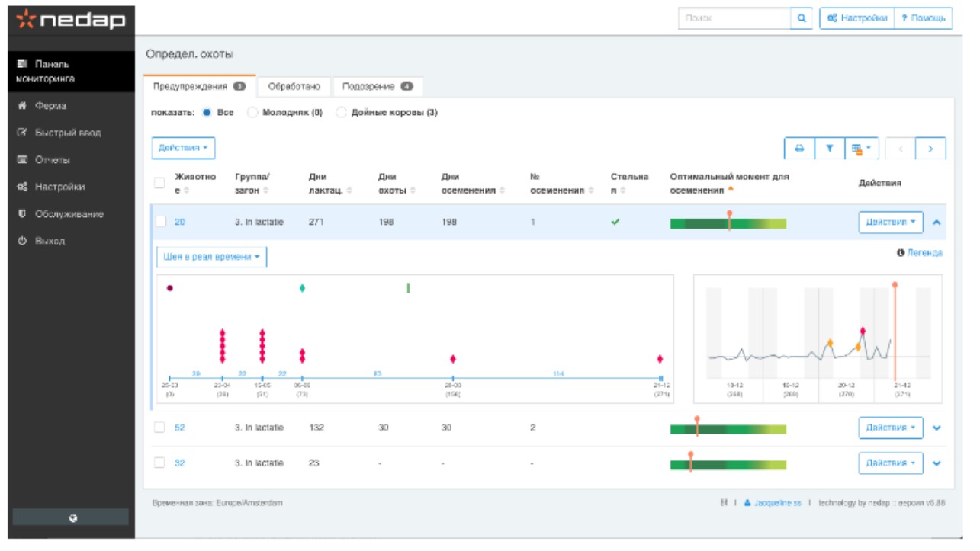This screenshot has height=551, width=980.
Task: Open Действия dropdown for animal 52
Action: tap(891, 428)
